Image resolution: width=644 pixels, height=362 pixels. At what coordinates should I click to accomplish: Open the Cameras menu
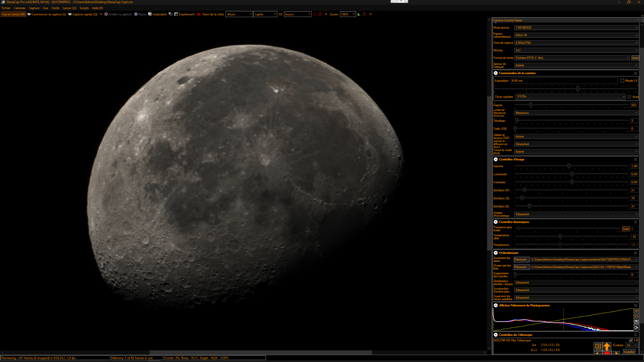[19, 8]
